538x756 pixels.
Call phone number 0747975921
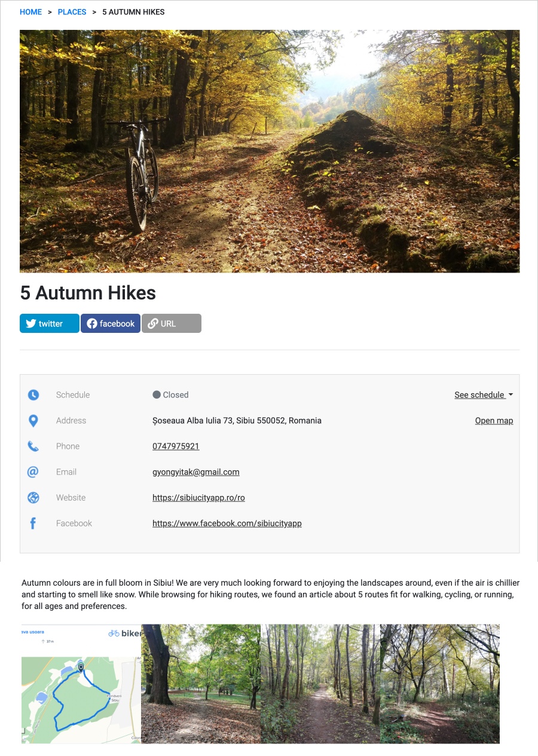point(176,446)
